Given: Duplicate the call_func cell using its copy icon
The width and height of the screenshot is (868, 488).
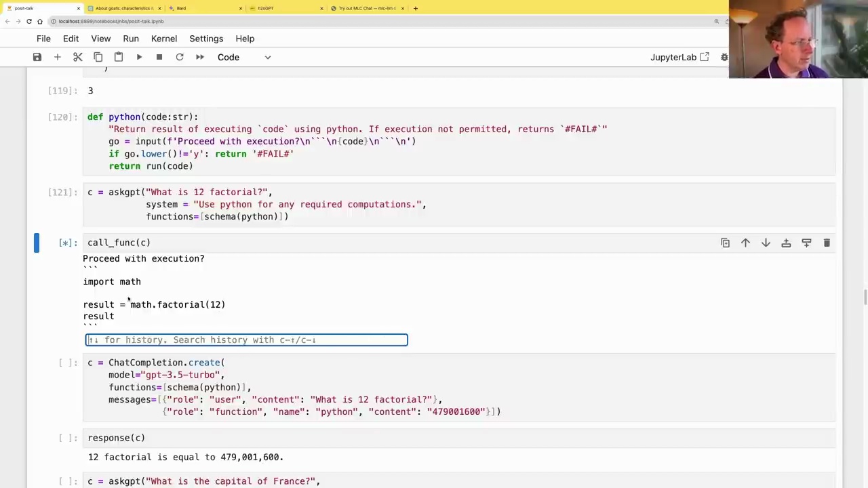Looking at the screenshot, I should 725,243.
